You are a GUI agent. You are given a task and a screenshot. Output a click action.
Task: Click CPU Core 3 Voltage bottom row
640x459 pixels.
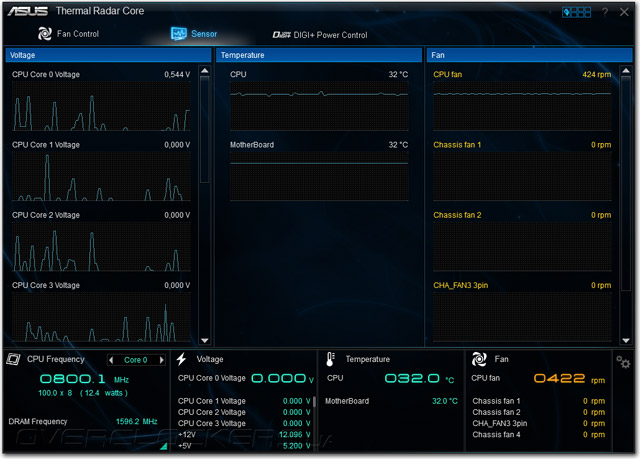pos(244,424)
